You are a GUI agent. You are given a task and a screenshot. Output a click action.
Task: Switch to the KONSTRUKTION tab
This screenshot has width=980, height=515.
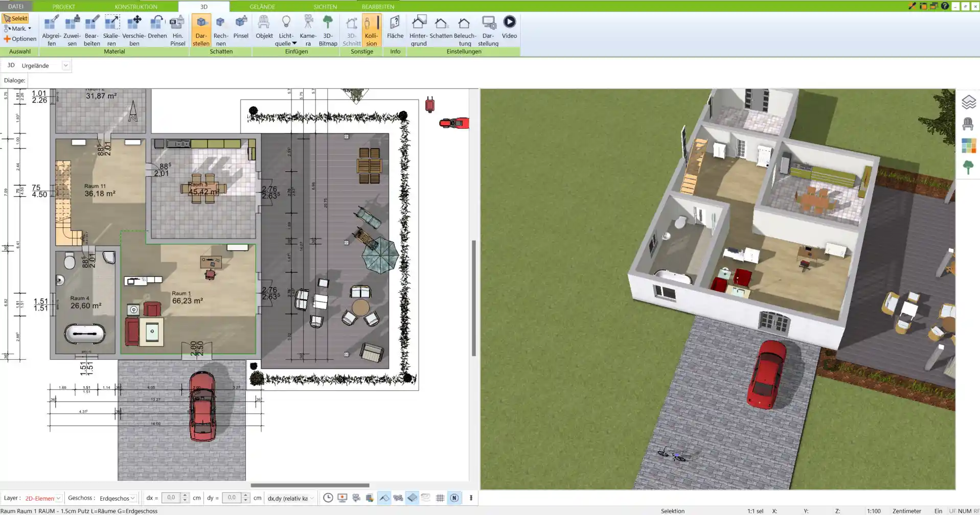point(136,7)
